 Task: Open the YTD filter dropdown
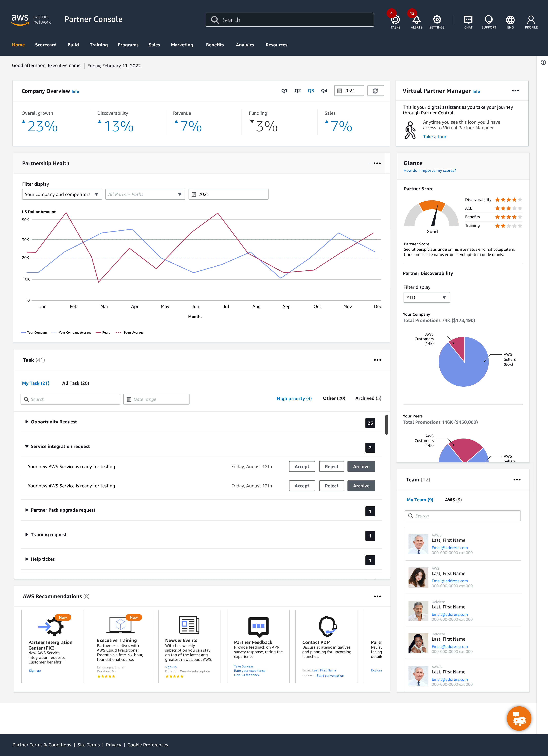tap(426, 297)
